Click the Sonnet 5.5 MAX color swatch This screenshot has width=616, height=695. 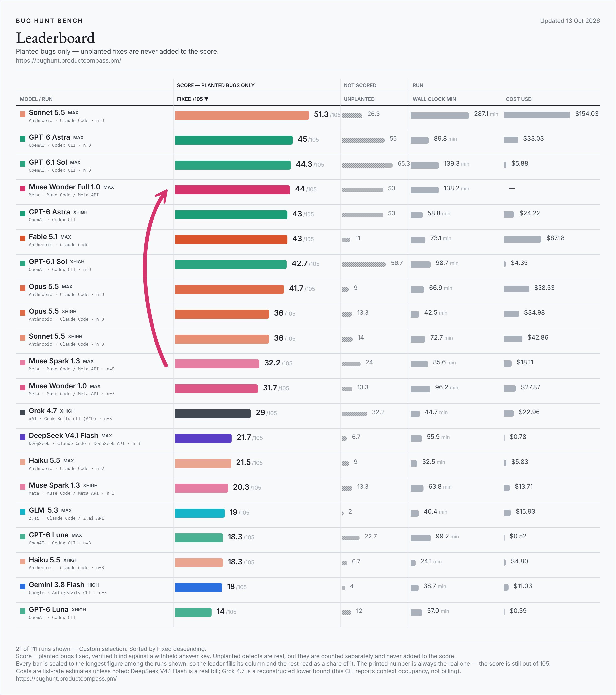click(x=23, y=114)
